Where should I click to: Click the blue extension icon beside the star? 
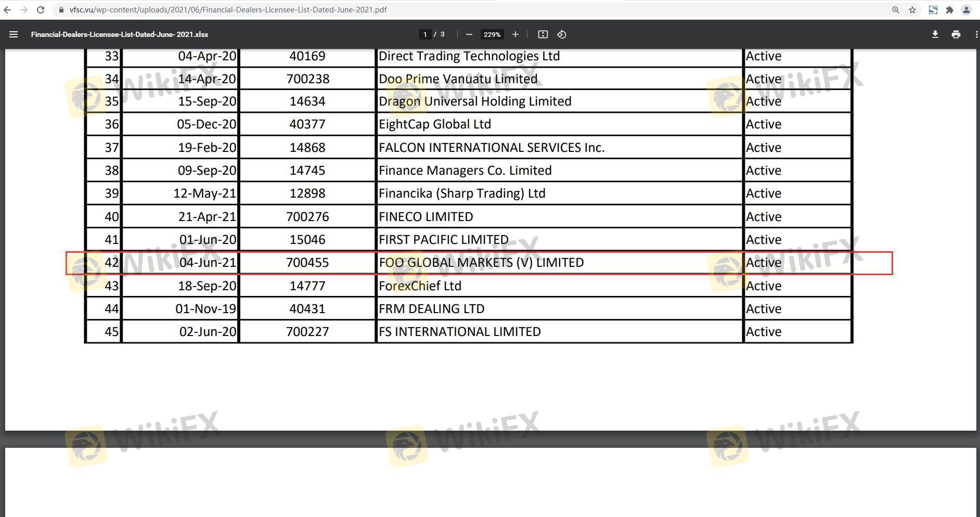(933, 9)
